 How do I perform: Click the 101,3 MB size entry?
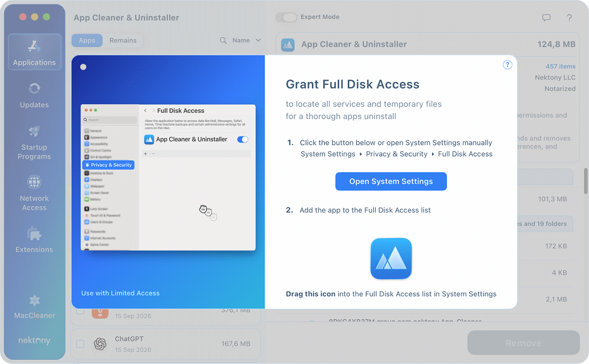[552, 199]
